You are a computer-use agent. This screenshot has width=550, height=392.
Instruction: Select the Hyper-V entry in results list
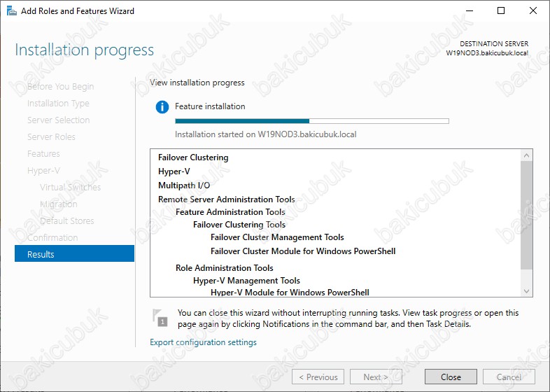[x=174, y=171]
